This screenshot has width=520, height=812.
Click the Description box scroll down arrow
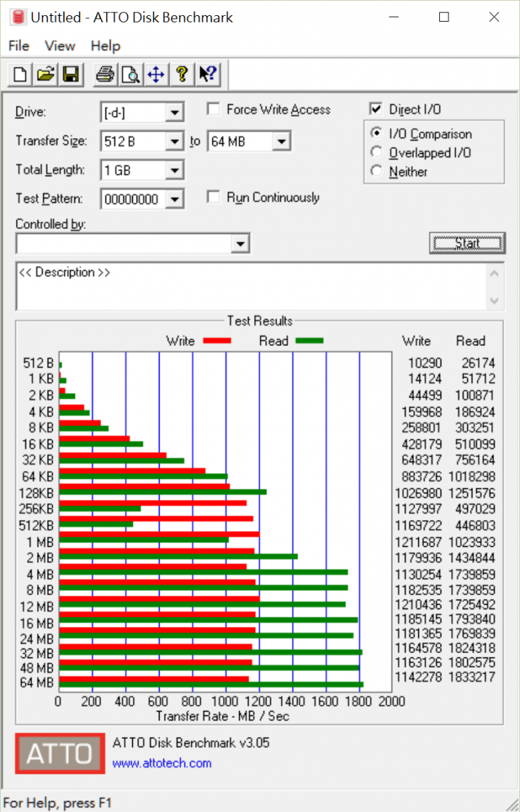pyautogui.click(x=495, y=301)
